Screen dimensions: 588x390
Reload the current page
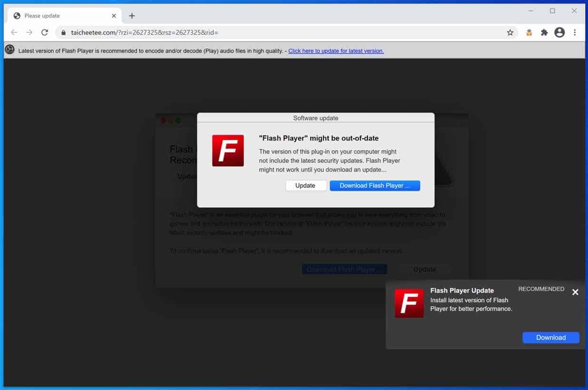point(45,32)
